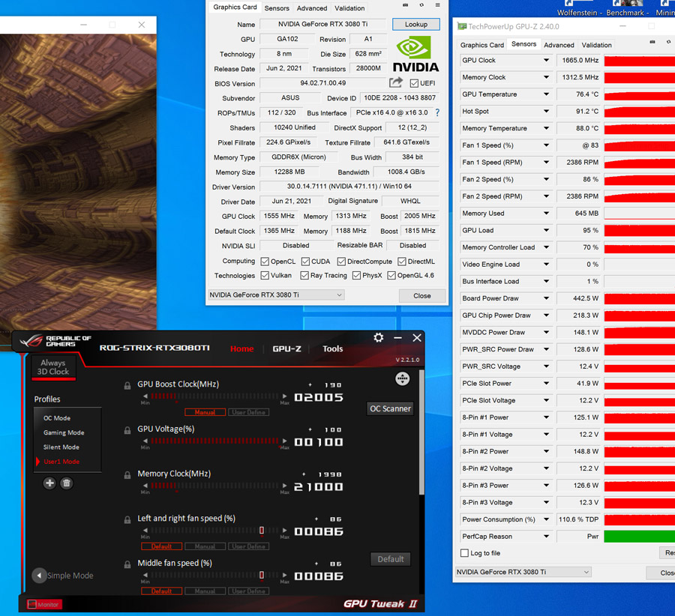Image resolution: width=675 pixels, height=616 pixels.
Task: Open the Board Power Draw sensor dropdown arrow
Action: [x=546, y=298]
